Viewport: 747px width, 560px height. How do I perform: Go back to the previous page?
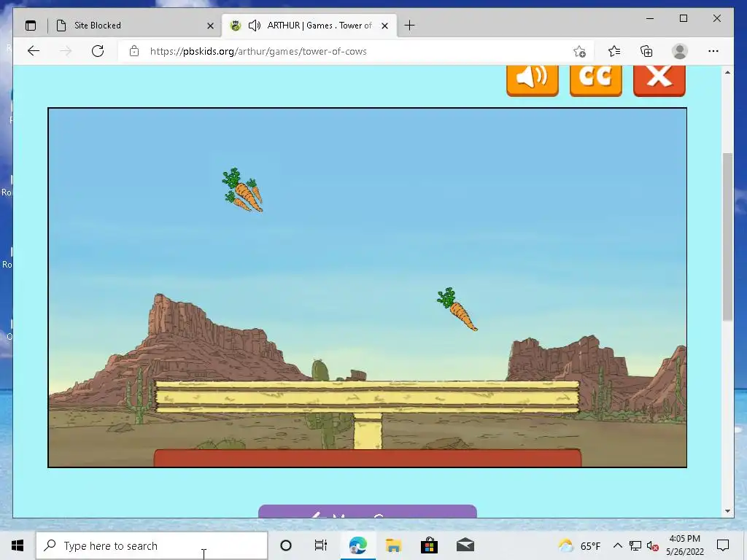(x=34, y=51)
